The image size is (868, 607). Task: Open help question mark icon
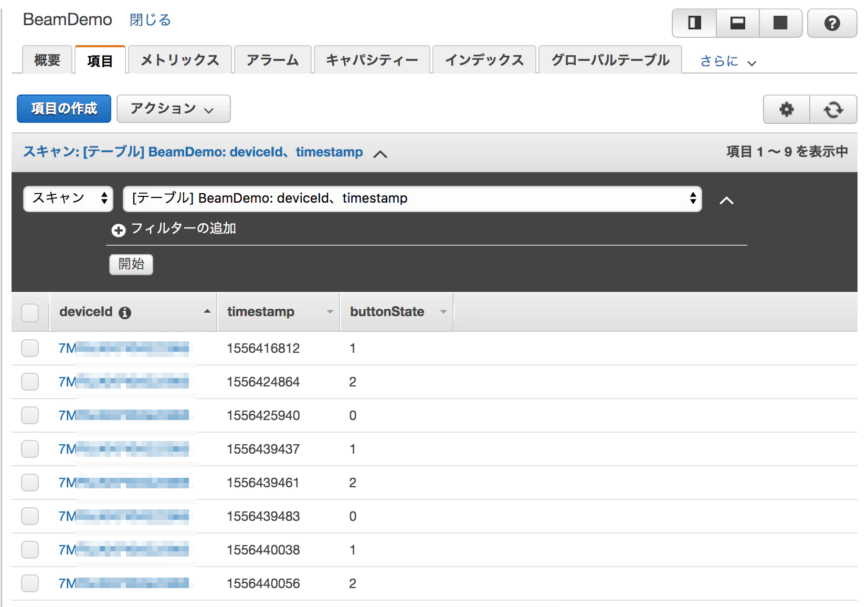tap(832, 23)
